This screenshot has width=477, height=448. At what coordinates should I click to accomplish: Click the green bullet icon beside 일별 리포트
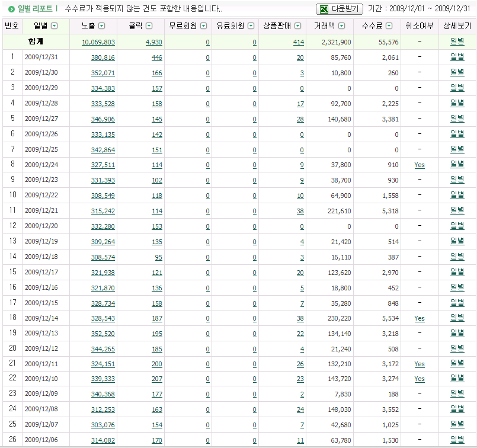pos(11,9)
